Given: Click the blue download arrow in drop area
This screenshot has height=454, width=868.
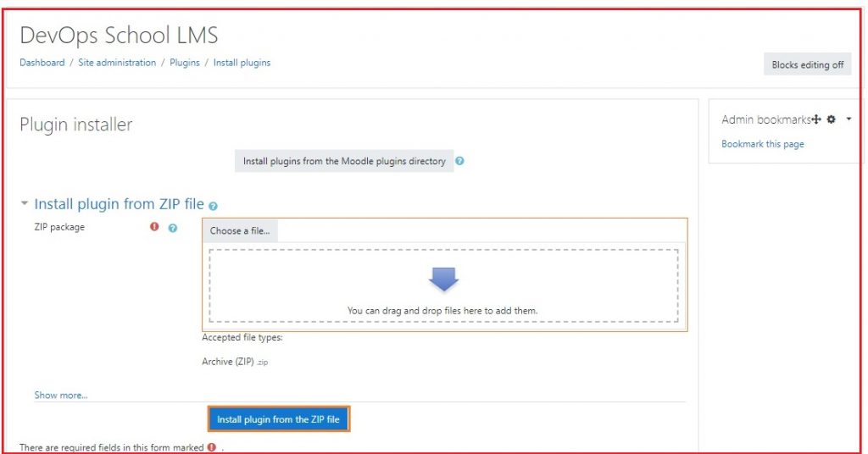Looking at the screenshot, I should pos(443,280).
